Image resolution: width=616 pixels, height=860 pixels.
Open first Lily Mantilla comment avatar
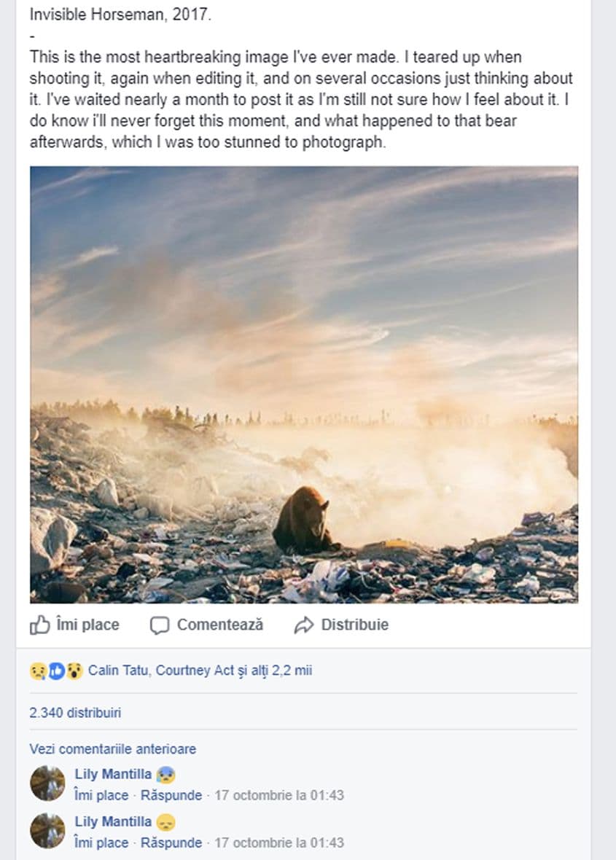(47, 783)
